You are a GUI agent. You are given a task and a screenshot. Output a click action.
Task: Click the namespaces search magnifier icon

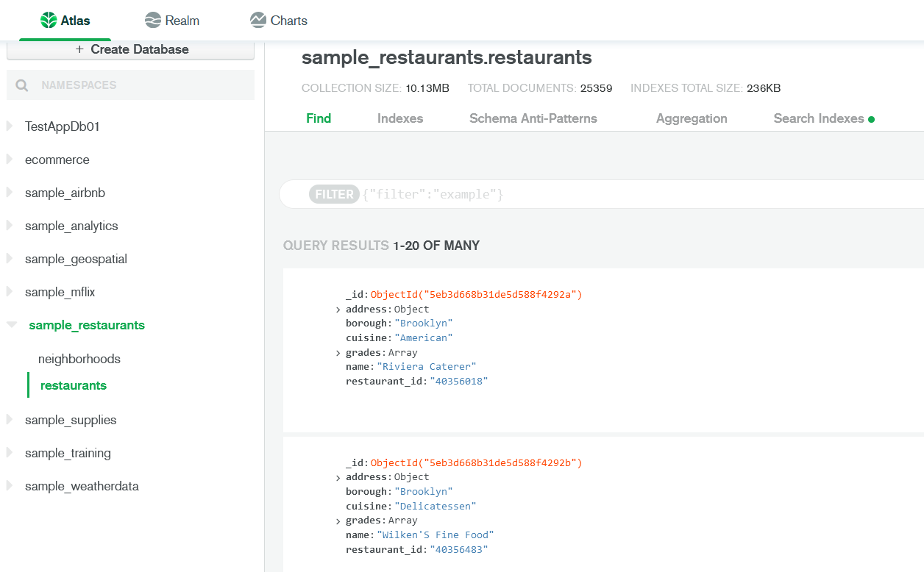(22, 85)
